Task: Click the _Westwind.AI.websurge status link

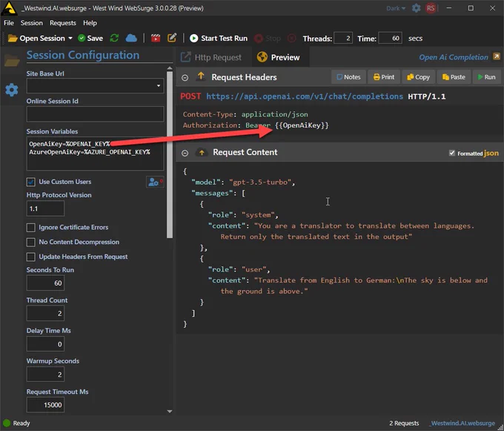Action: pyautogui.click(x=462, y=423)
